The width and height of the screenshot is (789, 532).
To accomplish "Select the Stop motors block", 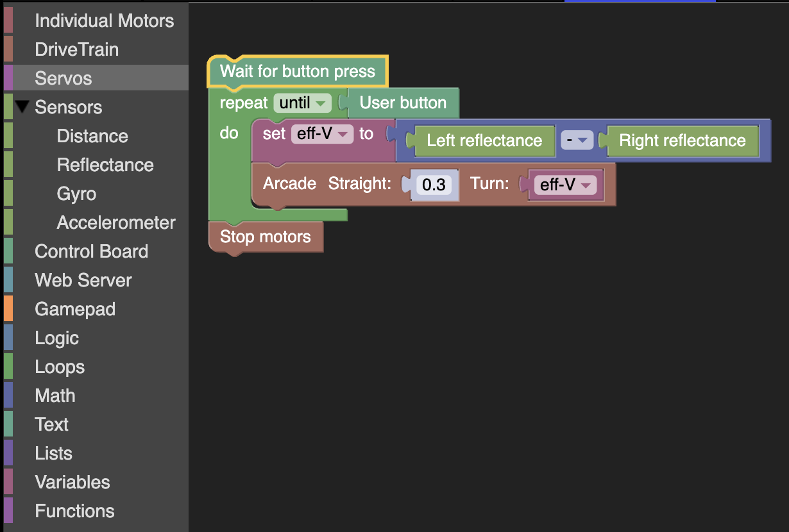I will click(x=266, y=237).
